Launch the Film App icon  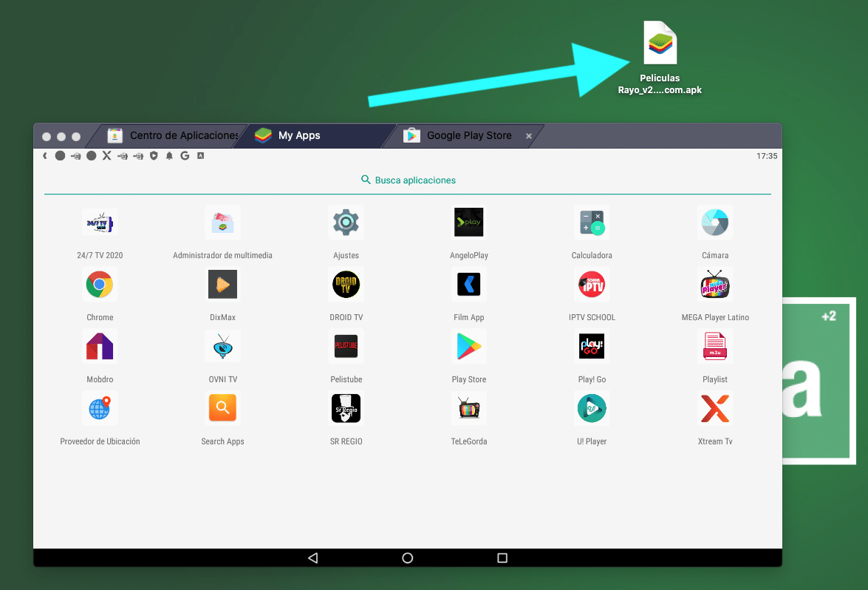coord(468,285)
